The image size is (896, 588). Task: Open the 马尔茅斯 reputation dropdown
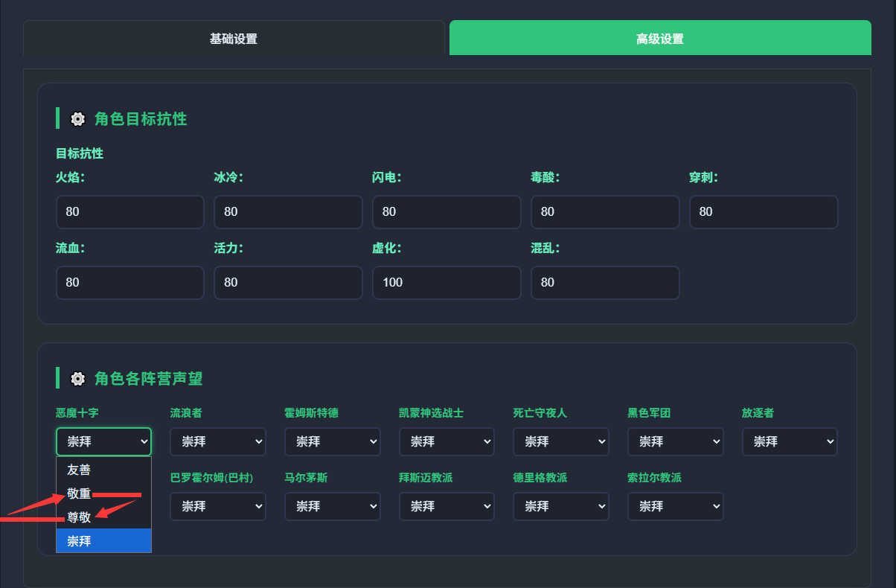click(333, 506)
